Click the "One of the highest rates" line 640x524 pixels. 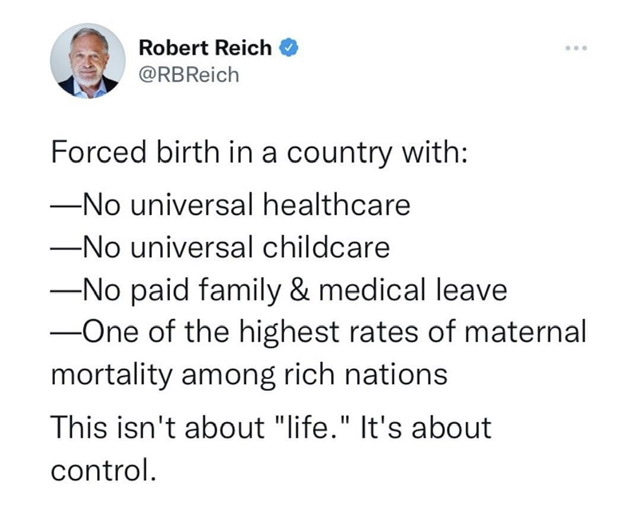(318, 332)
